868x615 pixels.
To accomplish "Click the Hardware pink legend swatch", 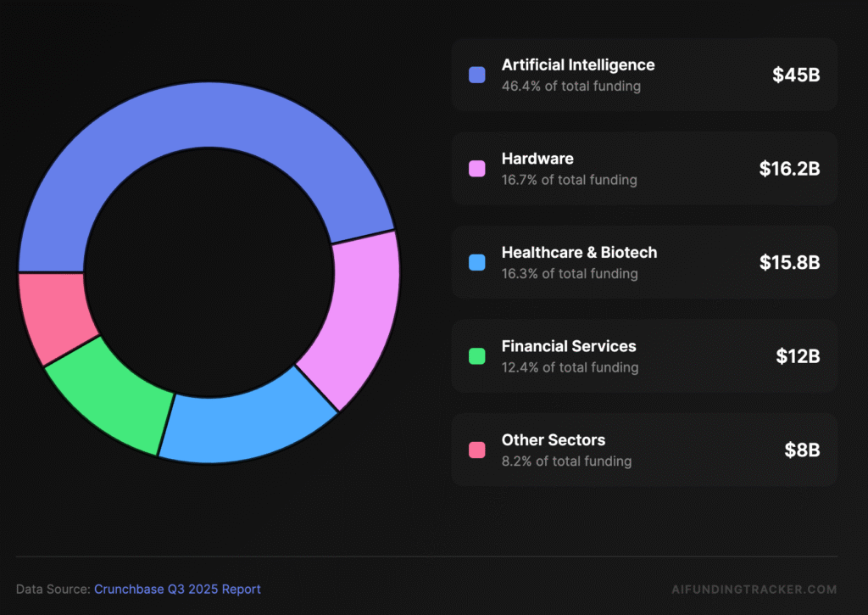I will [x=477, y=169].
